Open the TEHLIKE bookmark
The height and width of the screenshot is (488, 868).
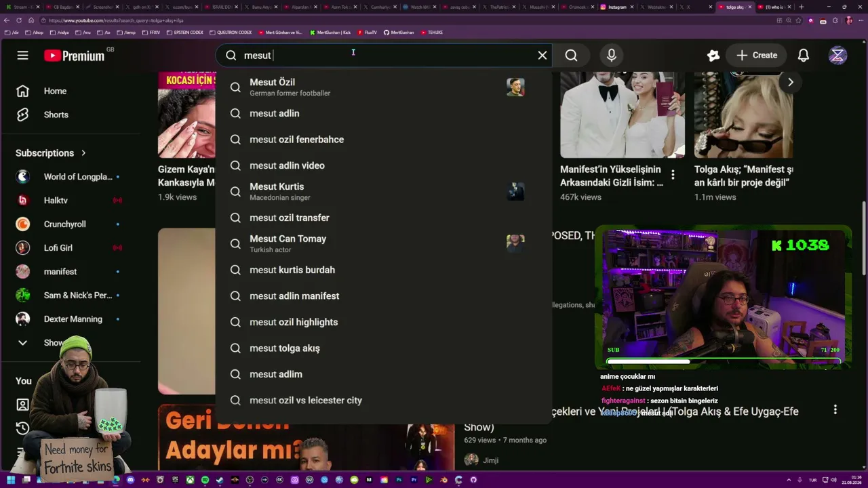[433, 32]
